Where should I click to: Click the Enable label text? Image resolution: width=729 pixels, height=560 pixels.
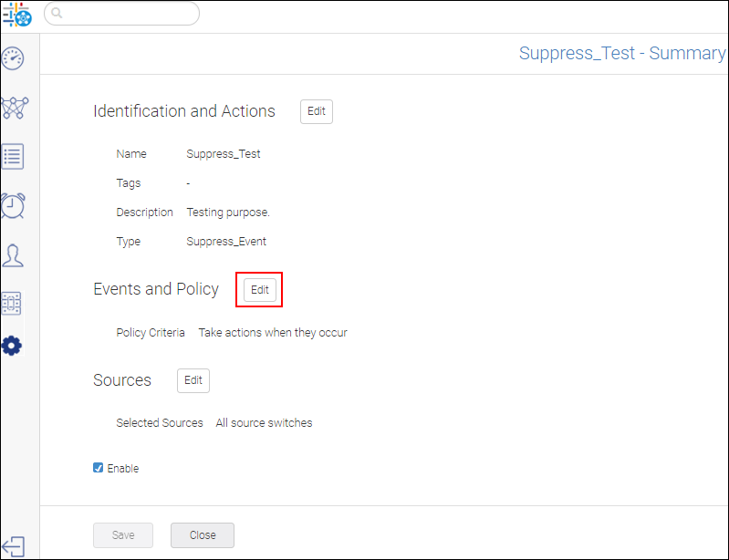coord(123,469)
